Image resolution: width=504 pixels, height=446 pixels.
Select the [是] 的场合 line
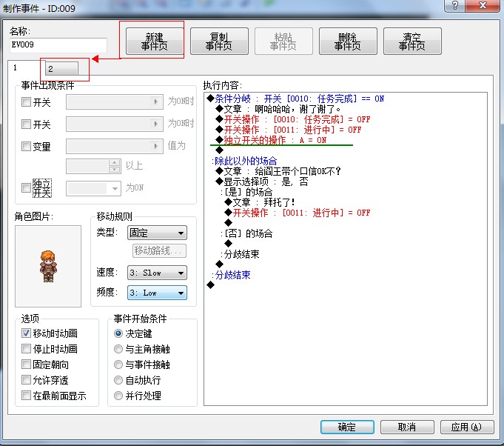(x=246, y=192)
